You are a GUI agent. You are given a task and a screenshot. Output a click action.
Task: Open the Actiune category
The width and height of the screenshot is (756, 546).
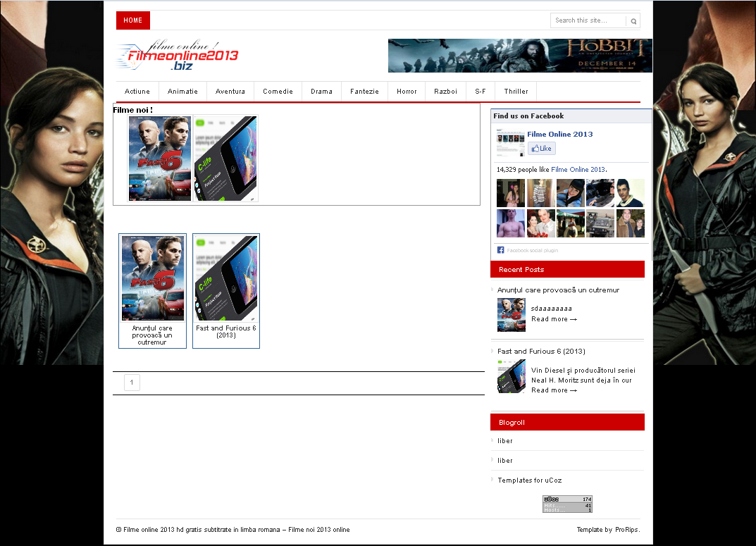[x=137, y=92]
